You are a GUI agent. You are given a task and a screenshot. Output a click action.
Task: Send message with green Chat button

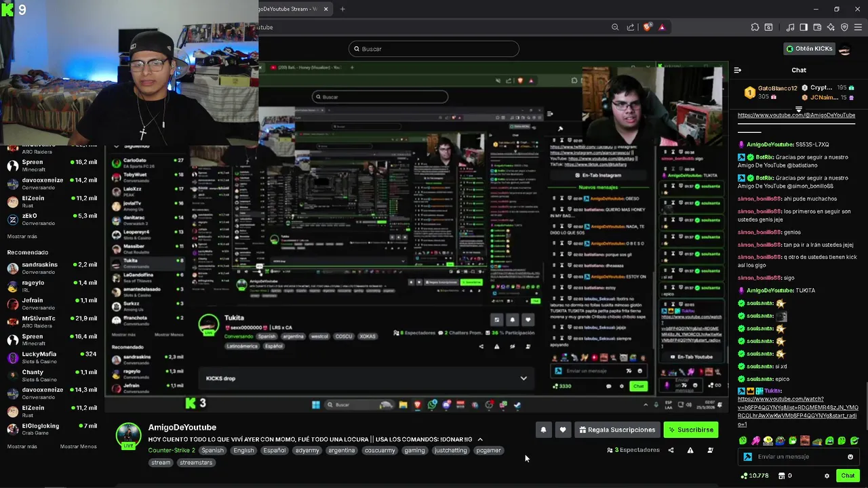[848, 476]
